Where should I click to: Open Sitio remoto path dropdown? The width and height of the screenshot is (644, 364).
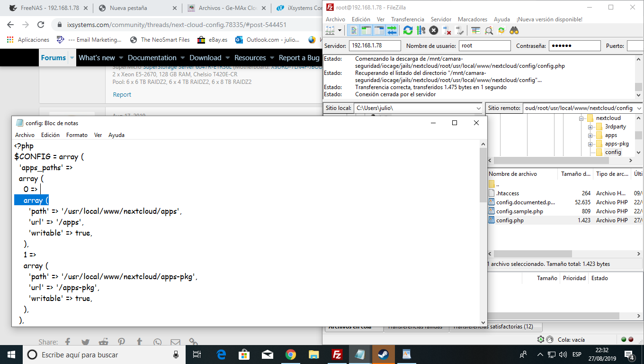click(638, 108)
